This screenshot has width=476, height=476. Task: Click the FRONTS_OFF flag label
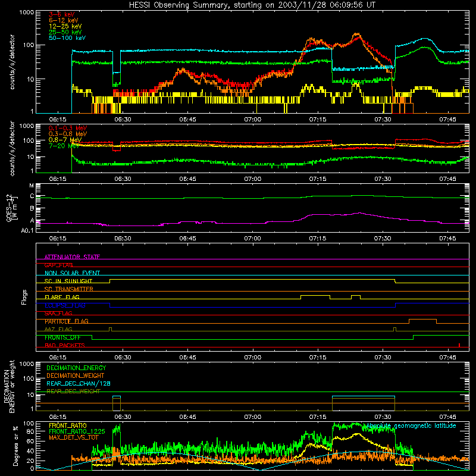(x=62, y=337)
